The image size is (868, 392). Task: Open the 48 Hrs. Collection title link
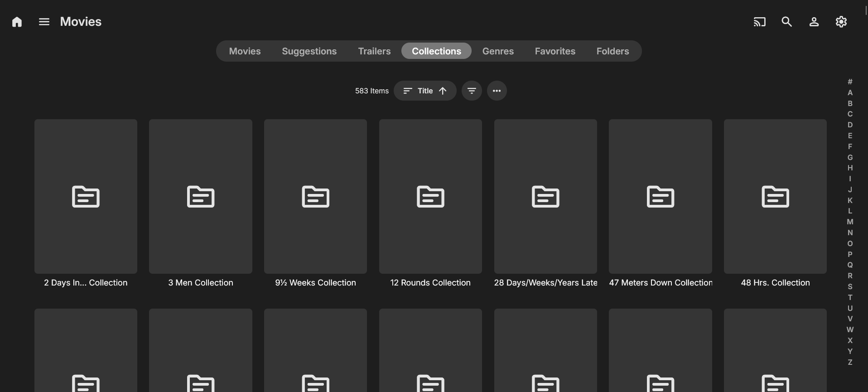(775, 282)
